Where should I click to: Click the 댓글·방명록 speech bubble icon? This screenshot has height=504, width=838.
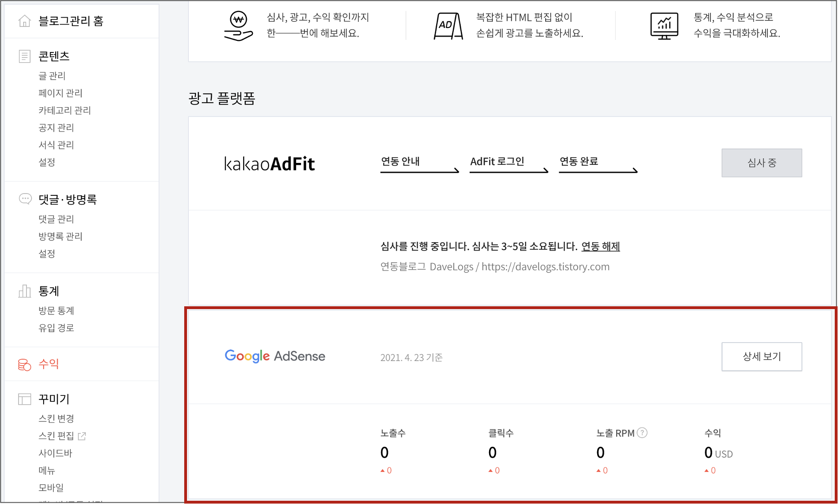(x=25, y=199)
